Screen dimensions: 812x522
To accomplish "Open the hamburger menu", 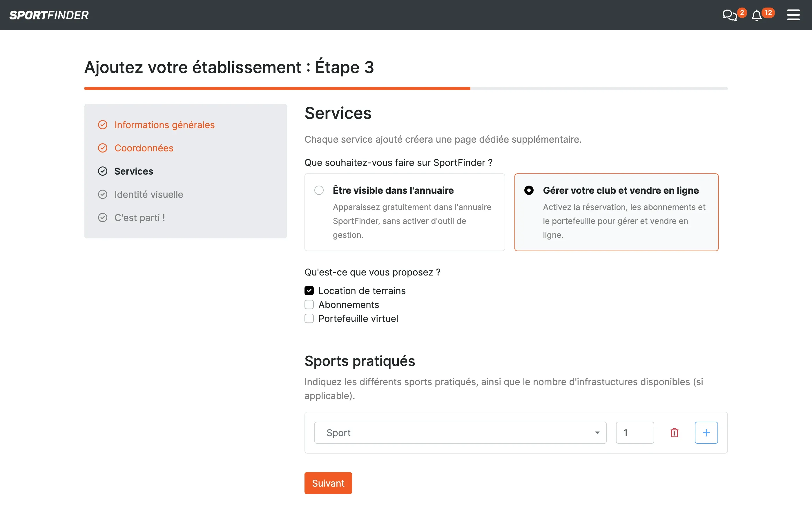I will coord(793,15).
